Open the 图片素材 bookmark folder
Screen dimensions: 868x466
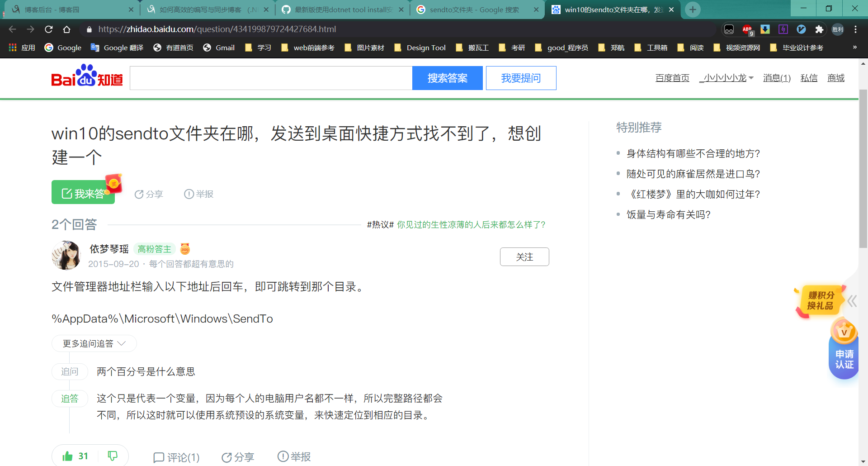click(x=364, y=48)
